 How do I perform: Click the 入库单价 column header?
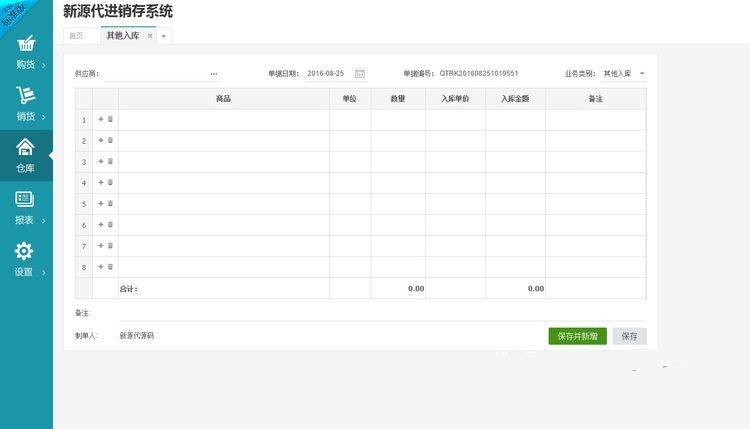point(455,99)
